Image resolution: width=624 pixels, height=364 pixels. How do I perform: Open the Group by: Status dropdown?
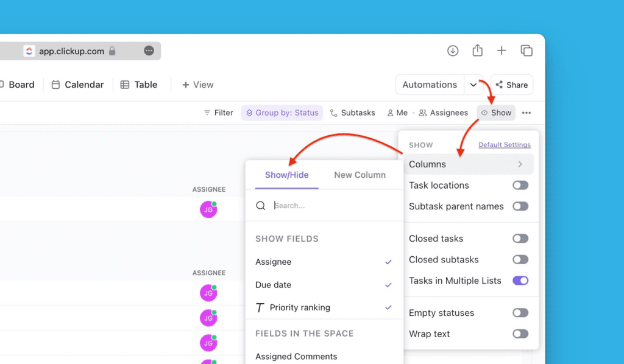coord(282,113)
